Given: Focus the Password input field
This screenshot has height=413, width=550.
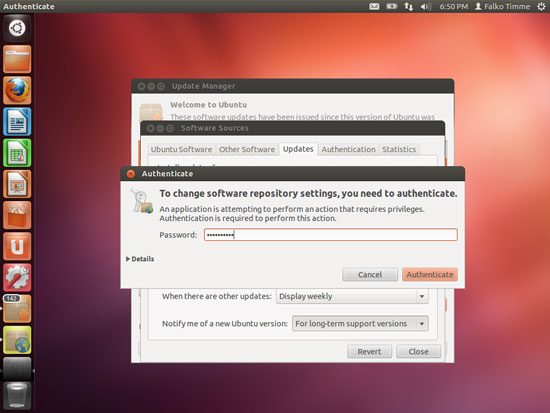Looking at the screenshot, I should click(331, 235).
